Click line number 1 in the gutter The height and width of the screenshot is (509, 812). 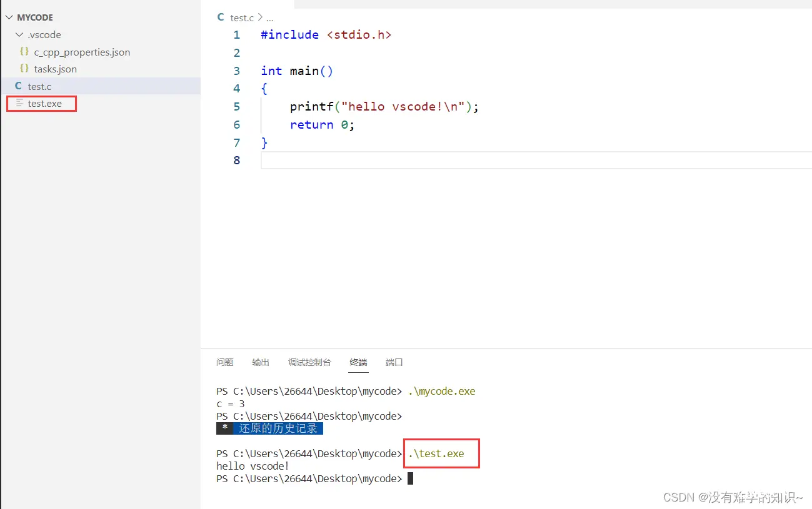point(236,35)
